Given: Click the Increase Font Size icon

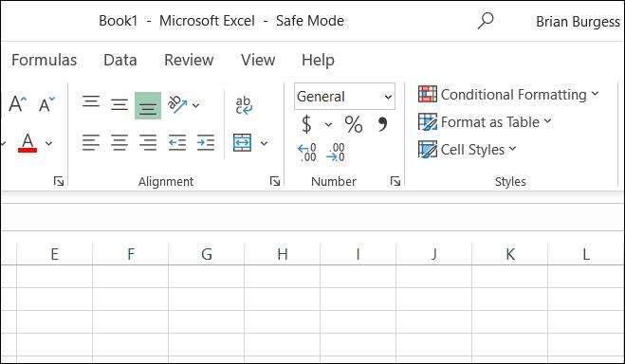Looking at the screenshot, I should point(18,104).
